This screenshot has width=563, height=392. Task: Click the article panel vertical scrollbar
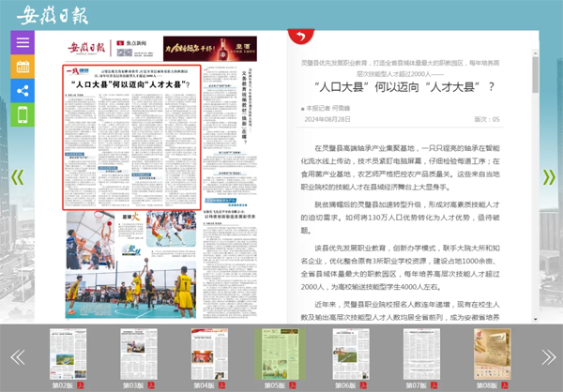click(535, 75)
